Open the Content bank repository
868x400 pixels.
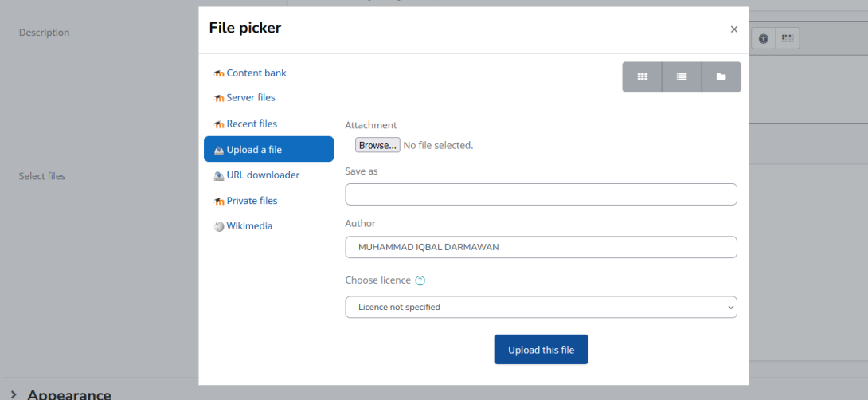pyautogui.click(x=256, y=73)
